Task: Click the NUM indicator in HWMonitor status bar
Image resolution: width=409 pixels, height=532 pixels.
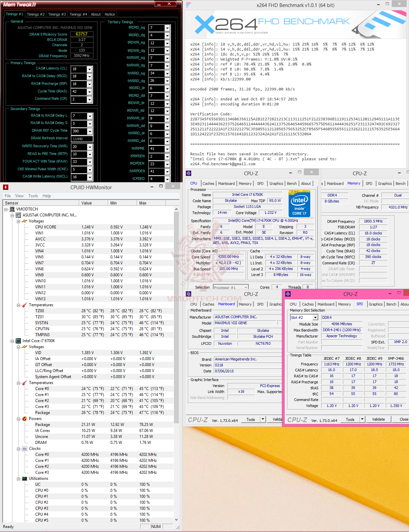Action: (156, 527)
